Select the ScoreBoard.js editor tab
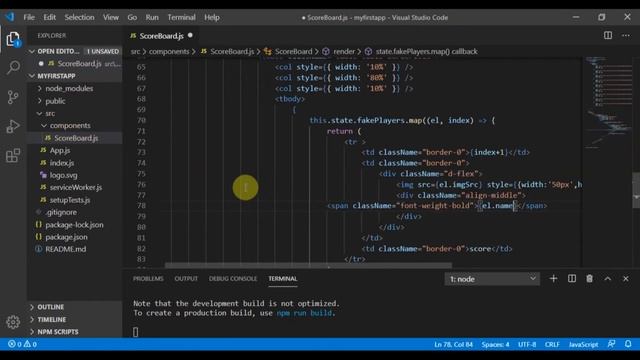 point(161,36)
